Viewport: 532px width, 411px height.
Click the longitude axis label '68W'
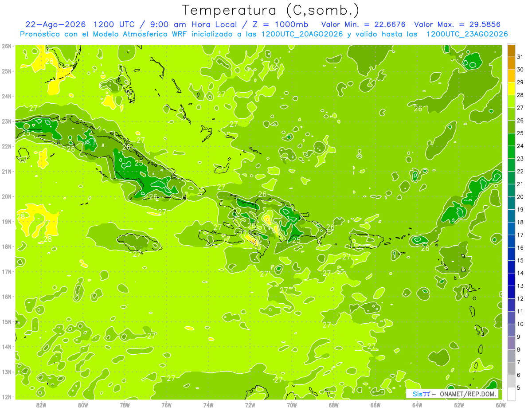coord(333,405)
